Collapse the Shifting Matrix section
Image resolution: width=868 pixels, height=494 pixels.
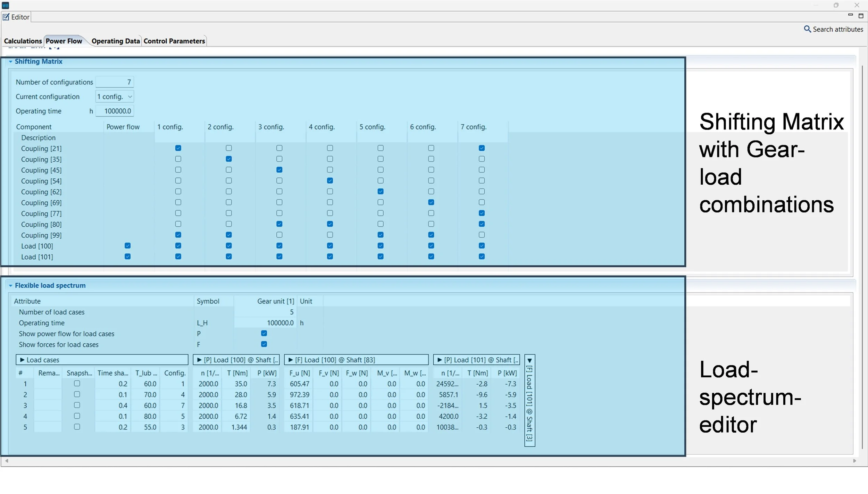click(x=11, y=61)
